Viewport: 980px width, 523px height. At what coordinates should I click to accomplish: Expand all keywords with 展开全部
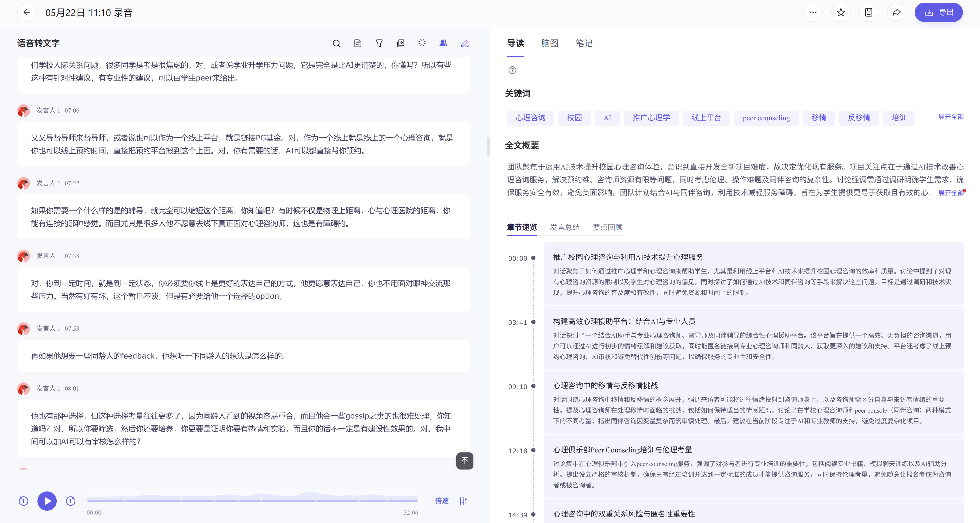pos(950,117)
